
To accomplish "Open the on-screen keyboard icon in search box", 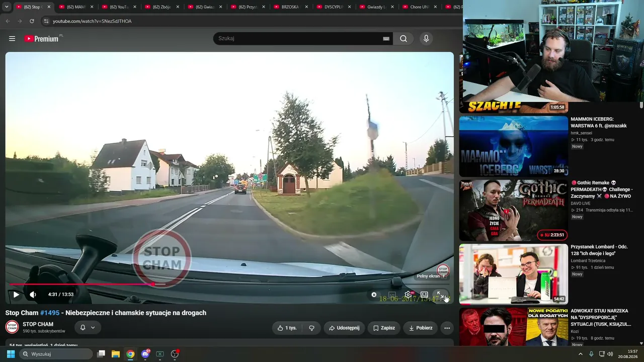I will point(386,39).
